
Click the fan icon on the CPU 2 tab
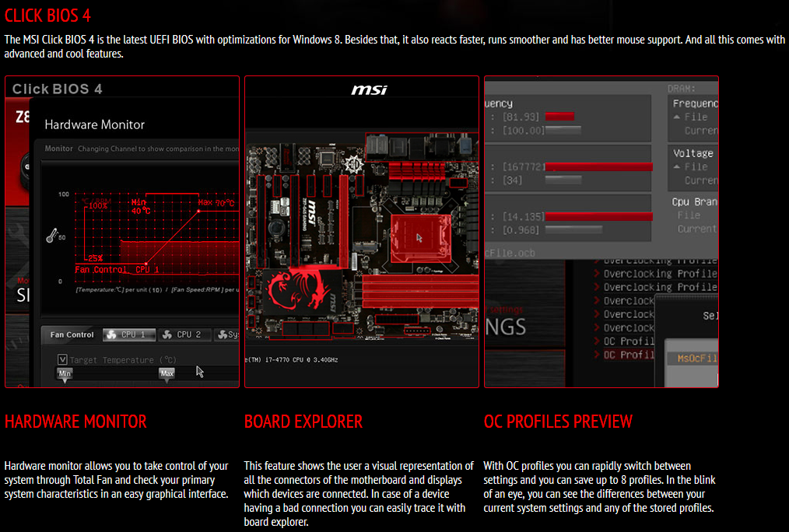coord(167,334)
